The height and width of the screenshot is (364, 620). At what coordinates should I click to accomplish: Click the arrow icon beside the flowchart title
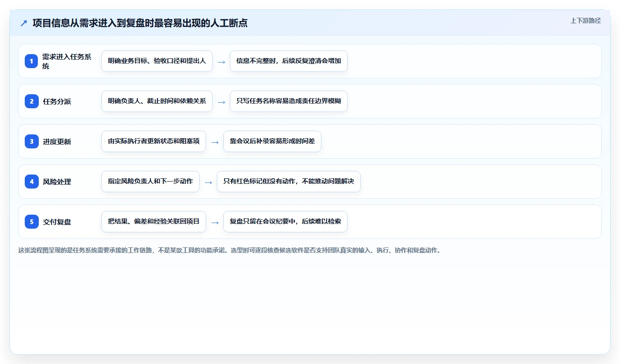pos(24,23)
